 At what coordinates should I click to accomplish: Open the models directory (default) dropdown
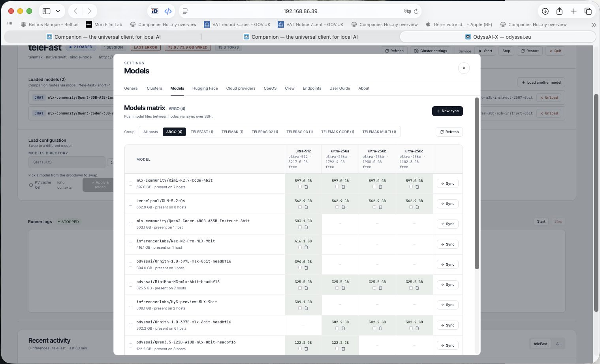point(67,162)
